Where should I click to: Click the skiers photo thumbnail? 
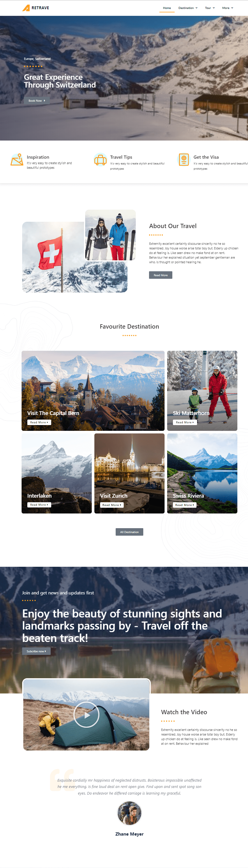pyautogui.click(x=110, y=235)
